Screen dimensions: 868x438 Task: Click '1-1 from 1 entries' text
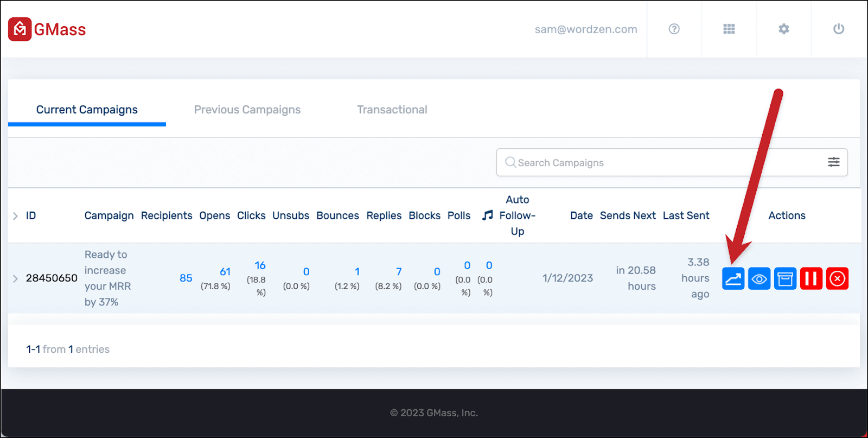coord(68,349)
